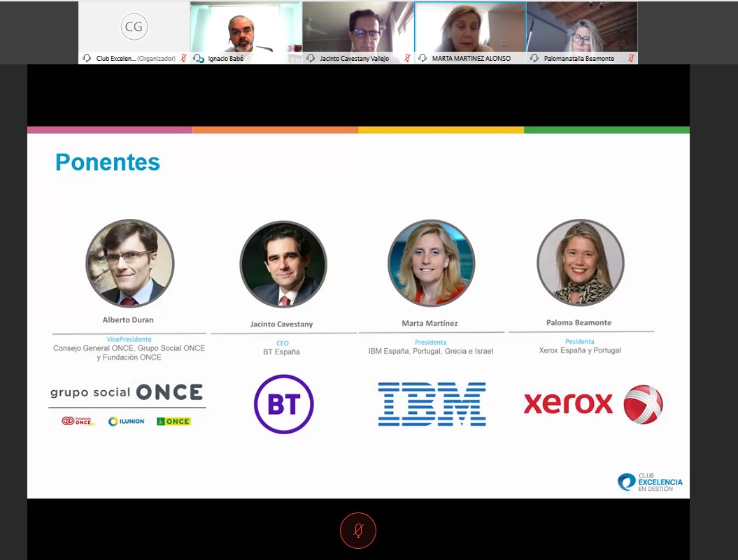Click the blue IBM logo on slide
The width and height of the screenshot is (738, 560).
pos(432,404)
